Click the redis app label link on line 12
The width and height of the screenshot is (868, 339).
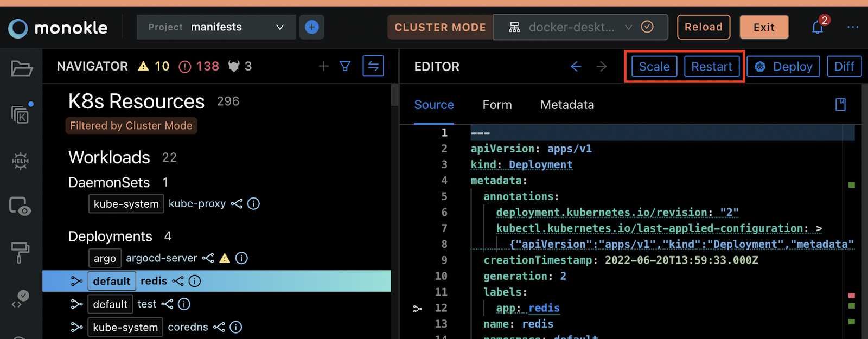544,308
